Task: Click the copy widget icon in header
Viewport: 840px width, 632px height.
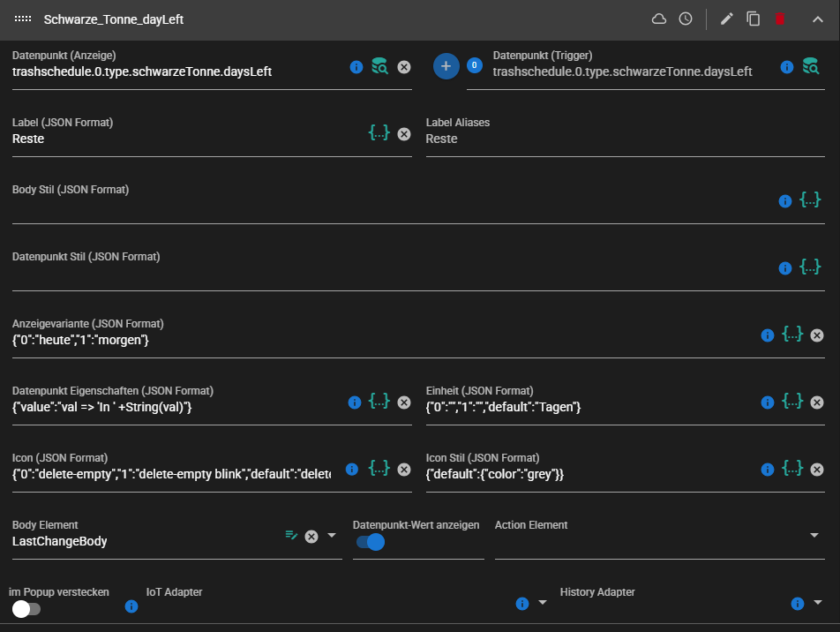Action: (x=754, y=19)
